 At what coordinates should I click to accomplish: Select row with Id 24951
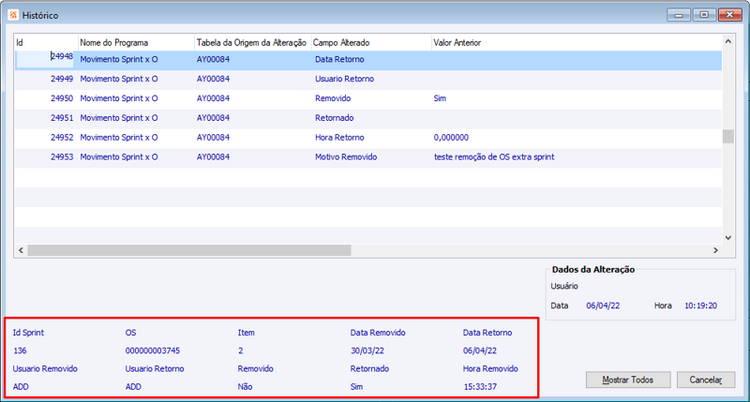point(368,118)
